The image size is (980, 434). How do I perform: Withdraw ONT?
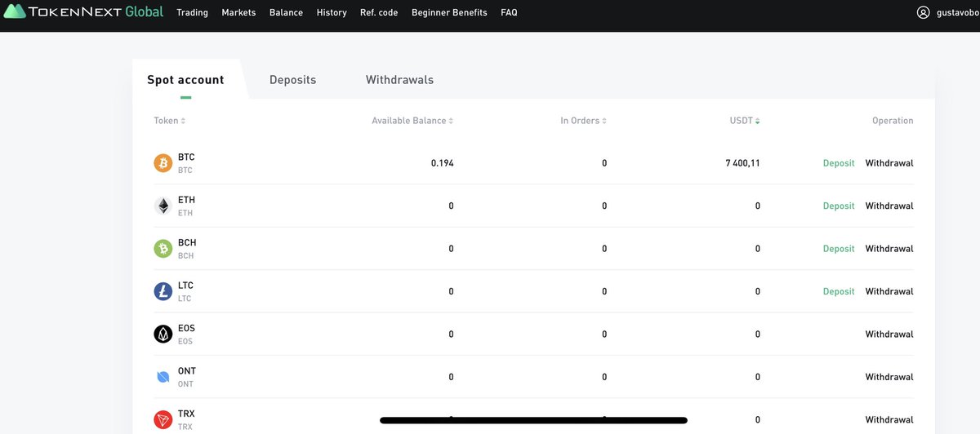[889, 377]
